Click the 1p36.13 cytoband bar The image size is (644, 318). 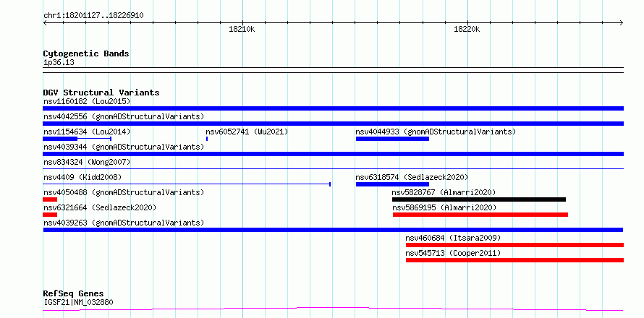[x=333, y=70]
